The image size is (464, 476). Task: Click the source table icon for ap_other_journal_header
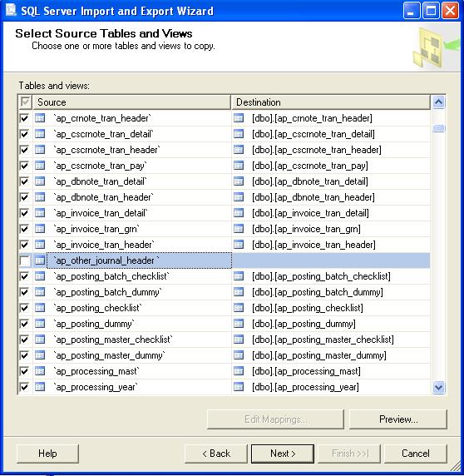pos(40,260)
